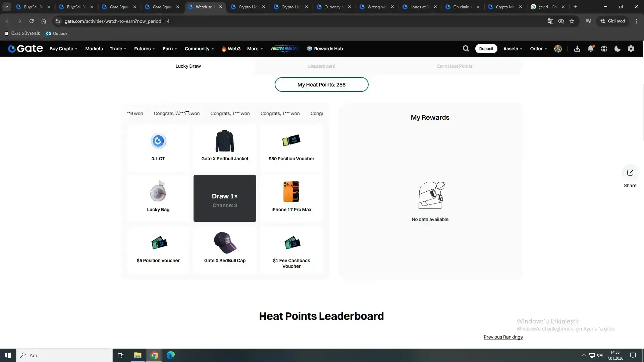Click the search magnifier icon in Gate header
Viewport: 644px width, 362px height.
pos(466,49)
